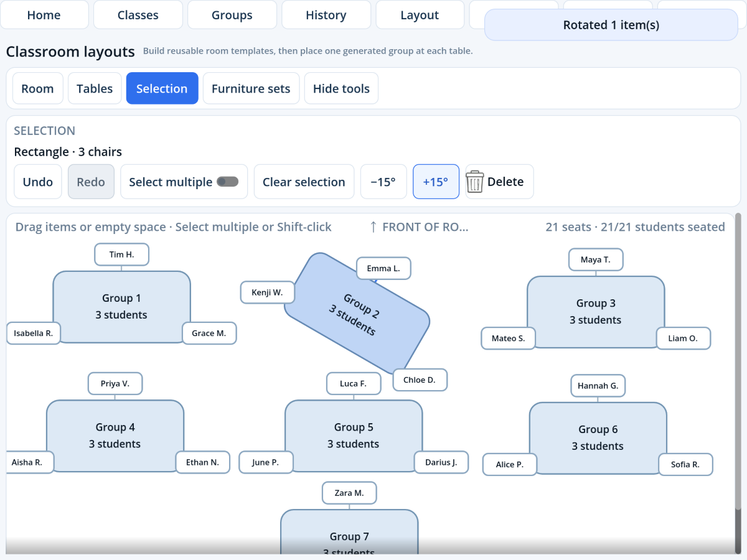Click Priya V. chair

115,383
